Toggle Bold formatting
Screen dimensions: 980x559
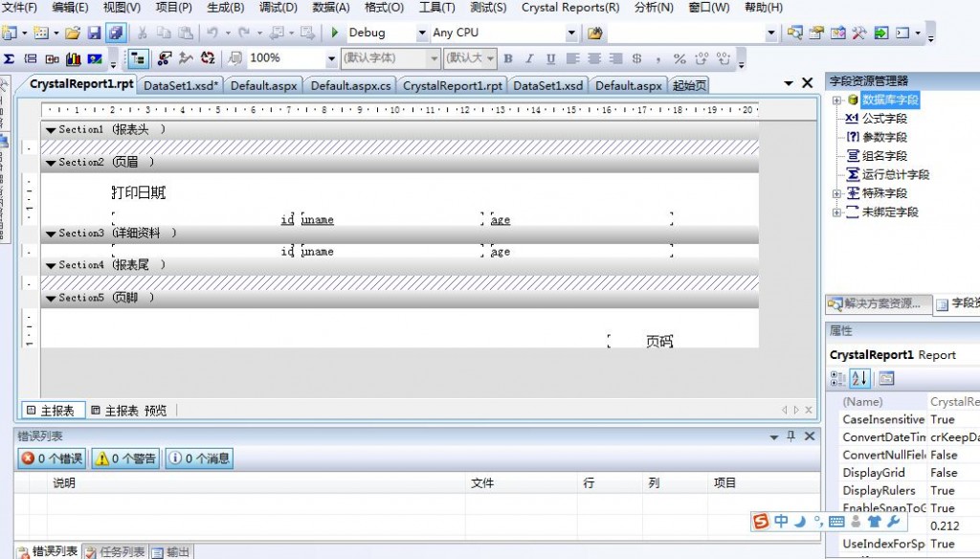click(x=508, y=58)
